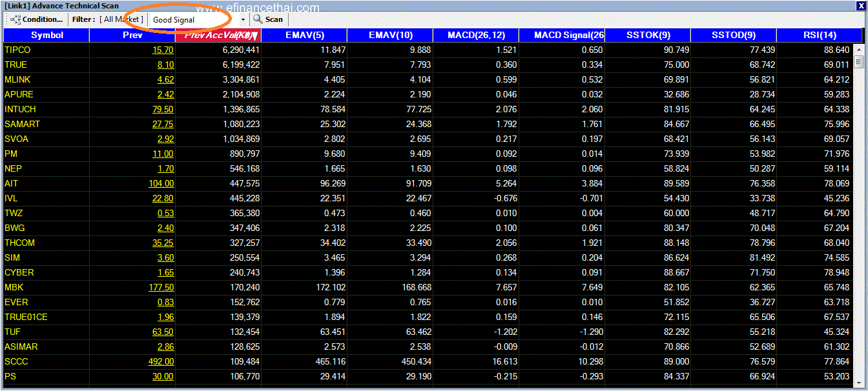Sort by the Prev AccVal column header
Viewport: 868px width, 391px height.
coord(218,35)
